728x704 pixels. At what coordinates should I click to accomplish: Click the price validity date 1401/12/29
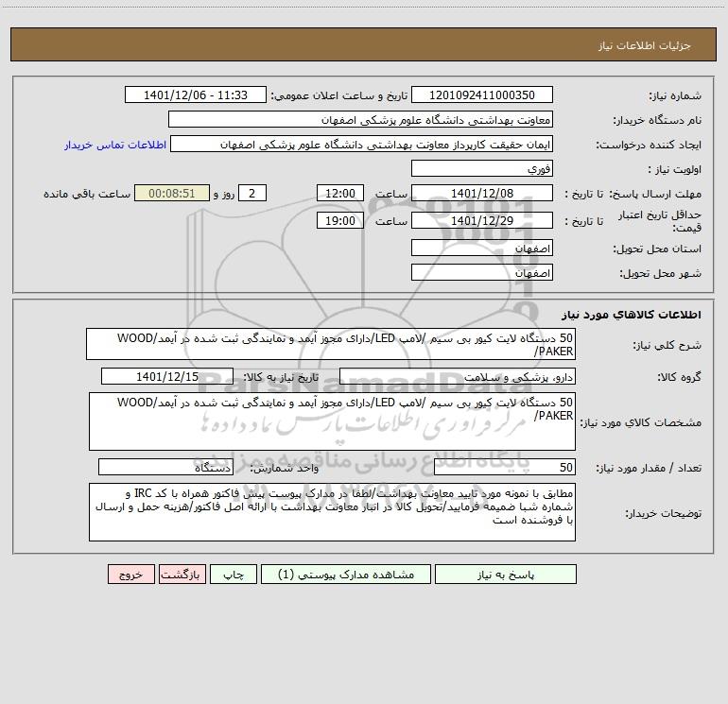pos(482,220)
